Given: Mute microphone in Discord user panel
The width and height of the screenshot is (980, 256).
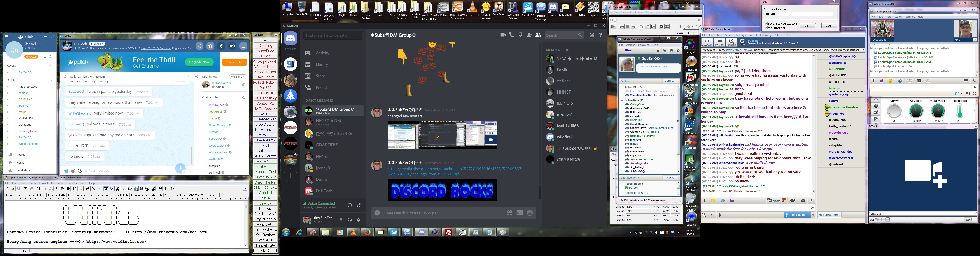Looking at the screenshot, I should [341, 220].
